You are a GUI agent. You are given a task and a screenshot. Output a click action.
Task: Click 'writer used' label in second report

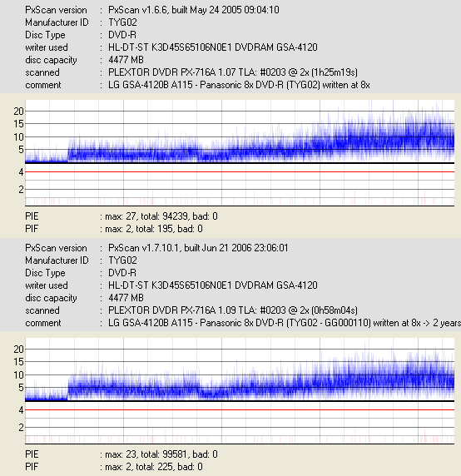tap(47, 285)
